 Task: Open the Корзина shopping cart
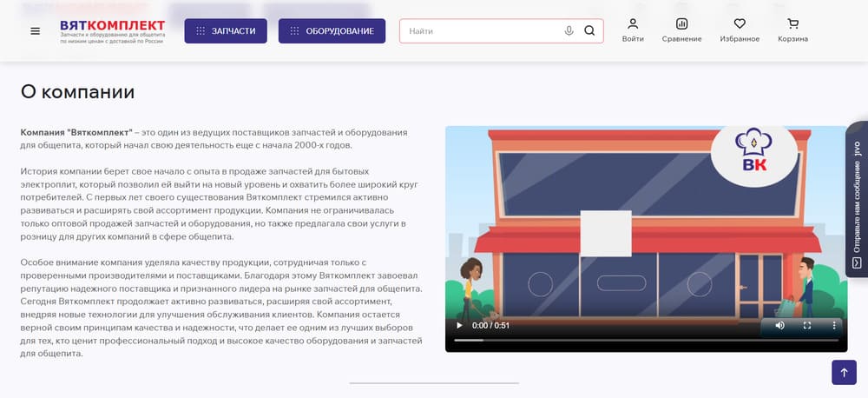792,30
